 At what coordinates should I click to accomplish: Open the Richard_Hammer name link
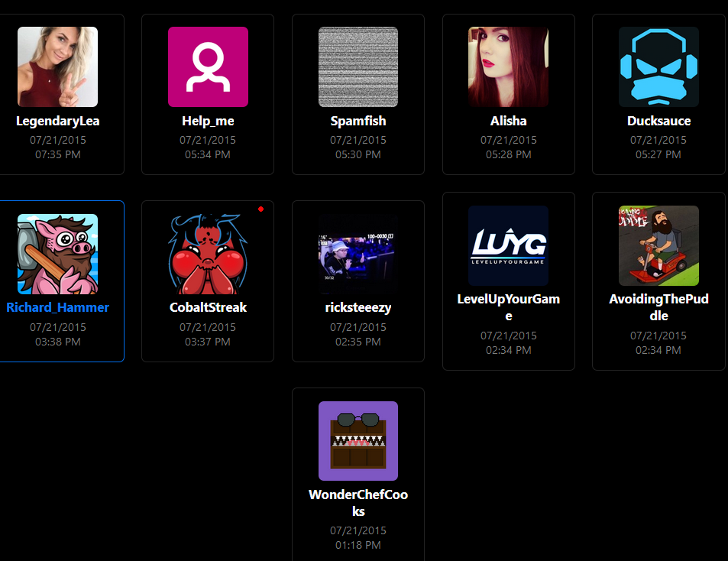point(57,307)
